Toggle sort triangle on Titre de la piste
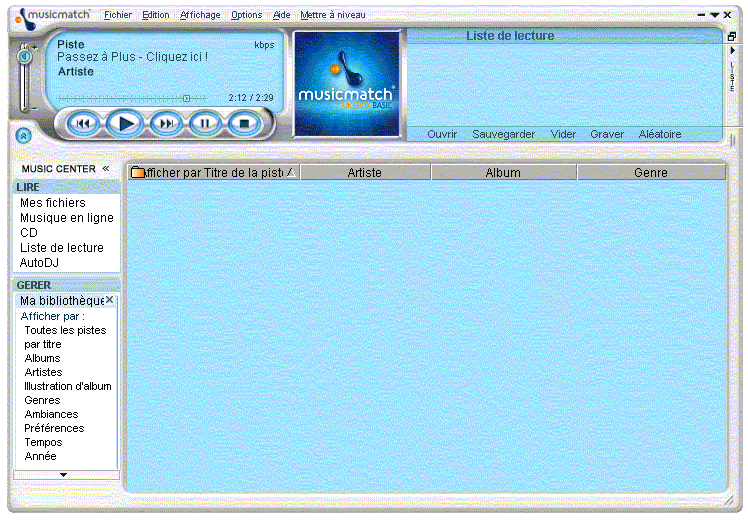The image size is (748, 520). pyautogui.click(x=291, y=172)
